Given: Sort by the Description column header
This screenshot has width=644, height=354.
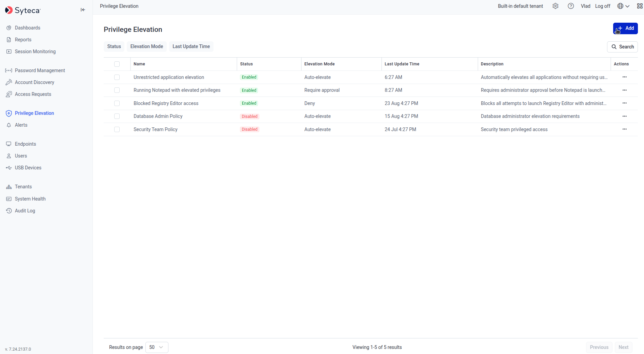Looking at the screenshot, I should [x=492, y=64].
